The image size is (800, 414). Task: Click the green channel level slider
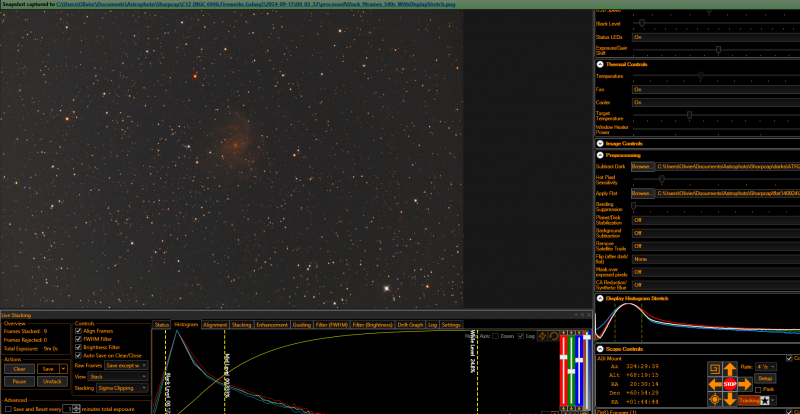tap(571, 372)
